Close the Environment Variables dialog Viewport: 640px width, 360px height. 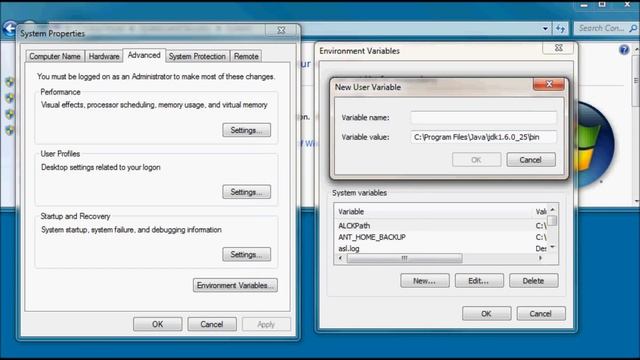click(x=558, y=48)
